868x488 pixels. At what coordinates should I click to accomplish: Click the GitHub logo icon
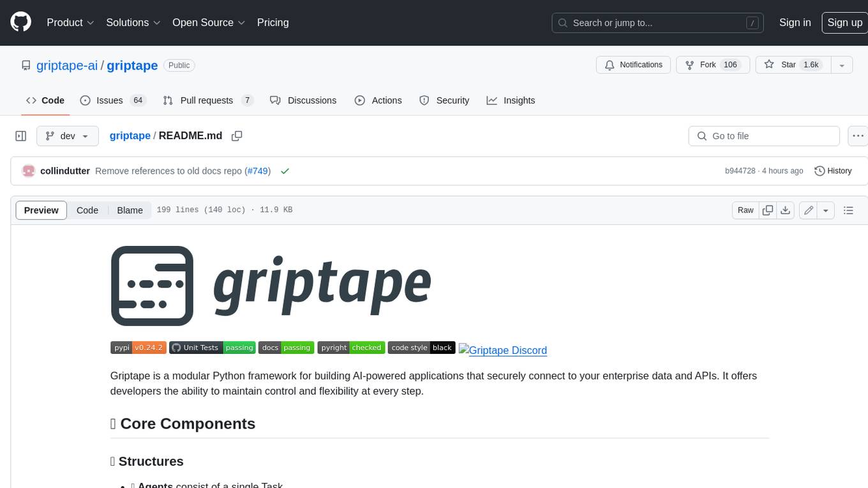pyautogui.click(x=20, y=22)
